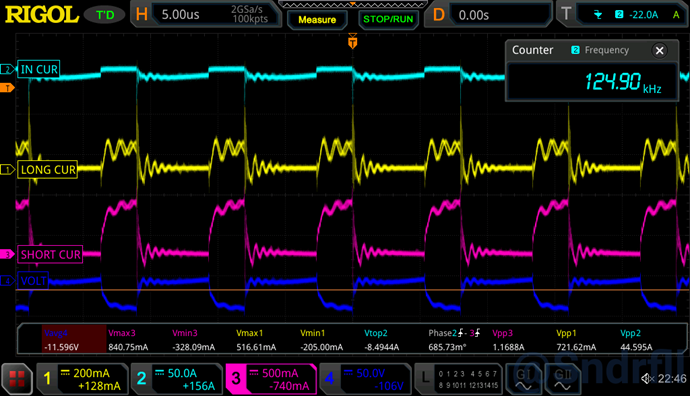
Task: Click the muted speaker sound icon
Action: pos(647,378)
